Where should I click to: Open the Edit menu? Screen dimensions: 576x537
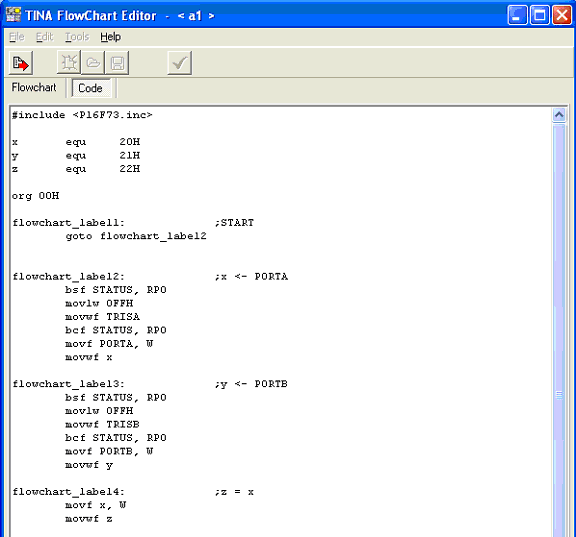[x=44, y=37]
